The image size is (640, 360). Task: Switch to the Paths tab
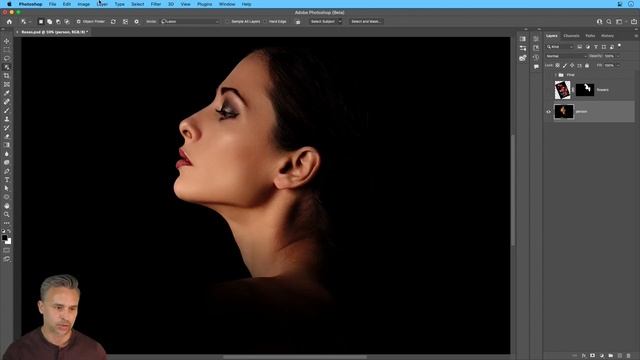point(590,36)
